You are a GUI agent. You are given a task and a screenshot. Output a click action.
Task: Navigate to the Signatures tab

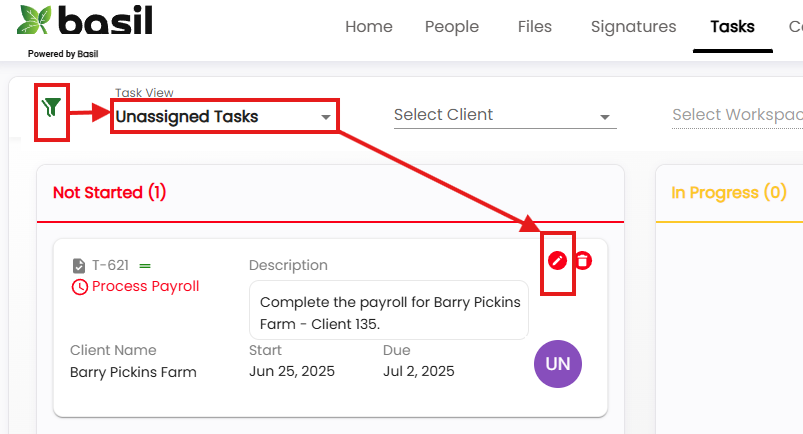click(633, 27)
